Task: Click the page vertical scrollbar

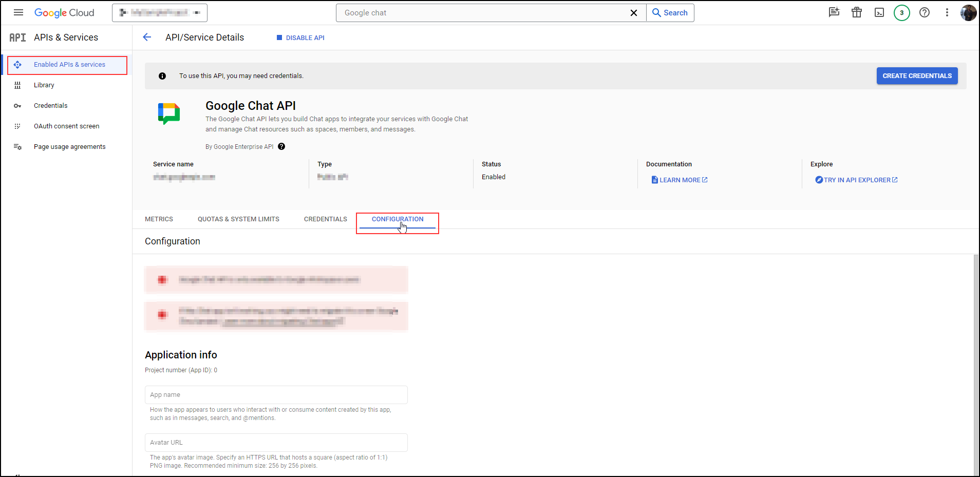Action: [976, 365]
